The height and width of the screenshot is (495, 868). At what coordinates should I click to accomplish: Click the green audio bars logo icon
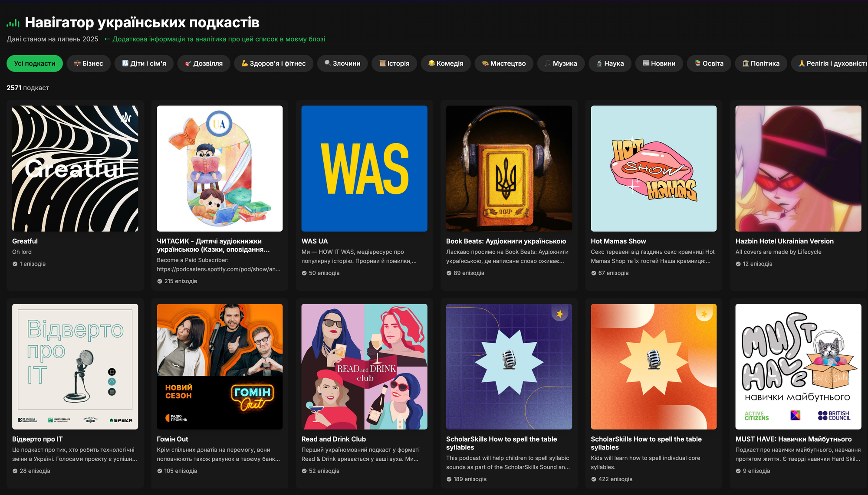[13, 23]
